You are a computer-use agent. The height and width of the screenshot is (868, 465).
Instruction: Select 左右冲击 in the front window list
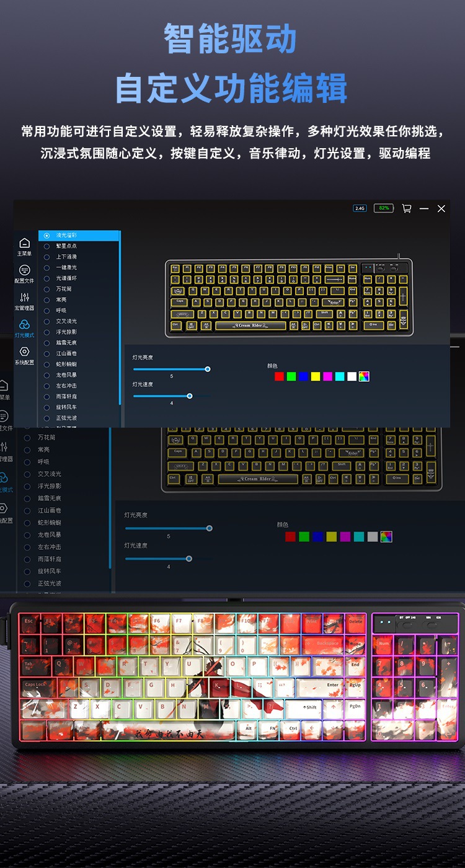[x=66, y=386]
